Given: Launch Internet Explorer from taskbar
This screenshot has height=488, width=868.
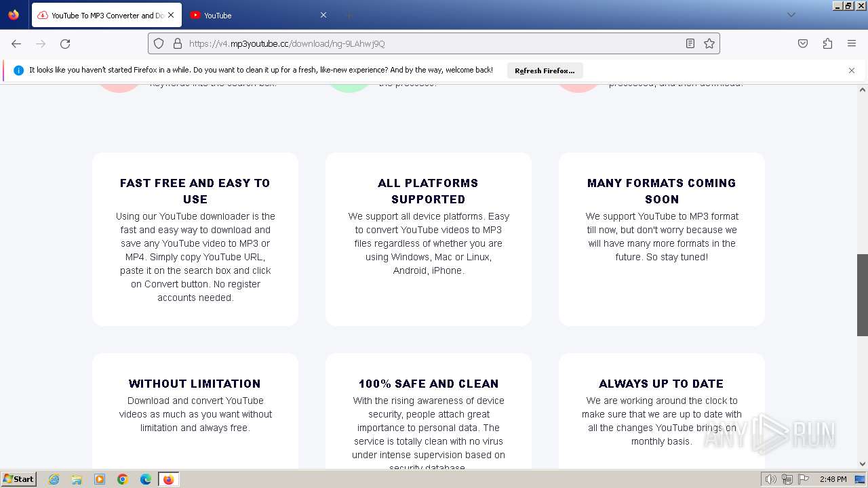Looking at the screenshot, I should tap(54, 479).
